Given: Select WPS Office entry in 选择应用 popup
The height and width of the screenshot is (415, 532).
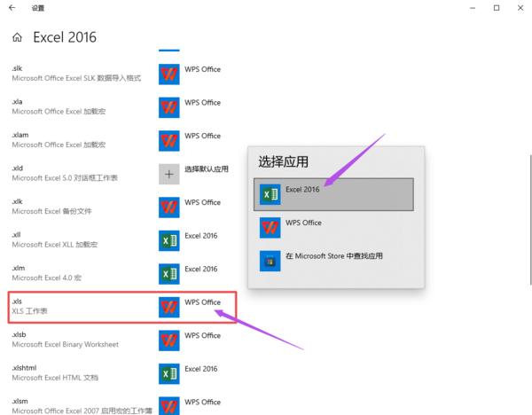Looking at the screenshot, I should (333, 228).
